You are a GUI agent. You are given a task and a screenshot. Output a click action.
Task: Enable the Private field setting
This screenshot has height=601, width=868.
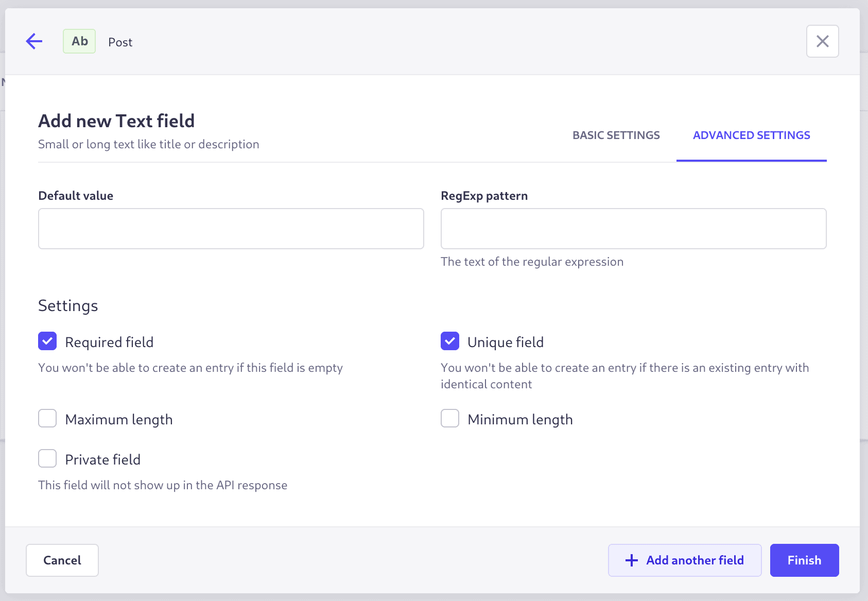coord(47,458)
